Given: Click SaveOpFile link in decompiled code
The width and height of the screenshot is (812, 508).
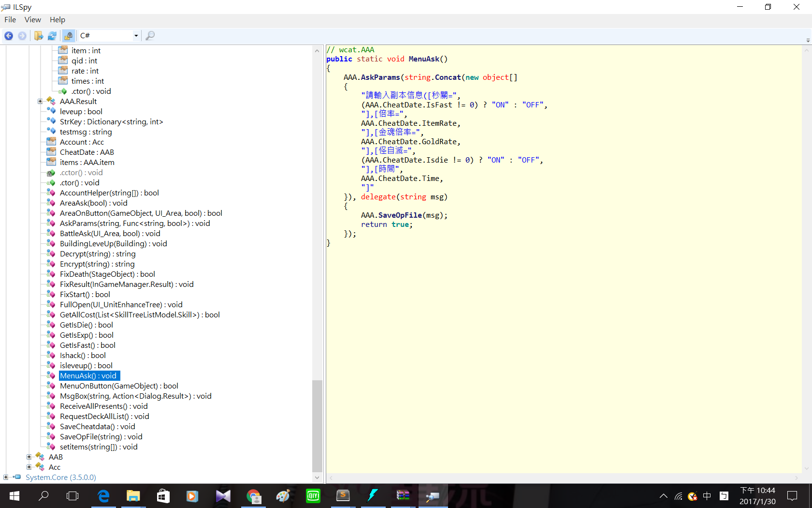Looking at the screenshot, I should click(400, 215).
